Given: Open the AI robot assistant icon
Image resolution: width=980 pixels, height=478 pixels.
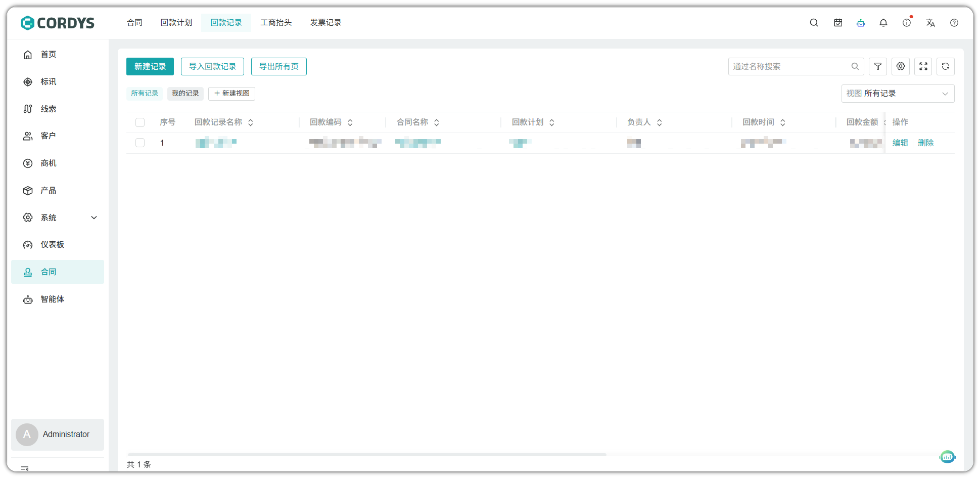Looking at the screenshot, I should click(x=861, y=23).
